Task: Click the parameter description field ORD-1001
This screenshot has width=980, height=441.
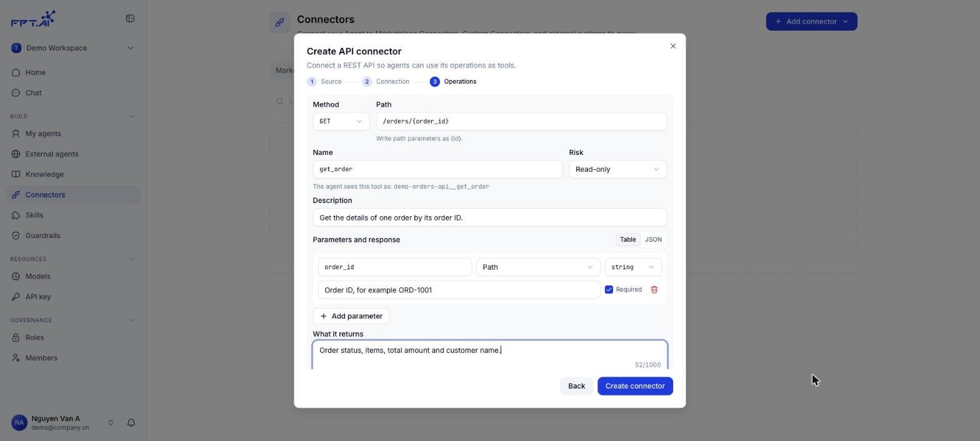Action: coord(459,290)
